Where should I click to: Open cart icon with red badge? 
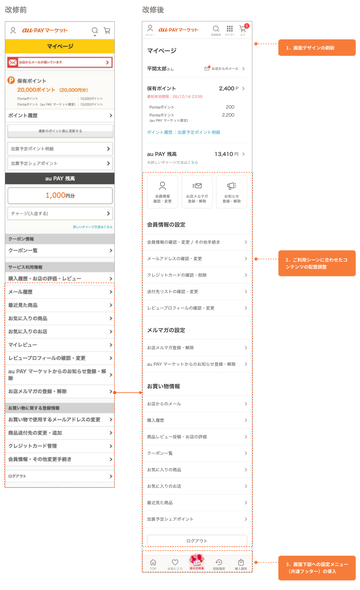(243, 28)
